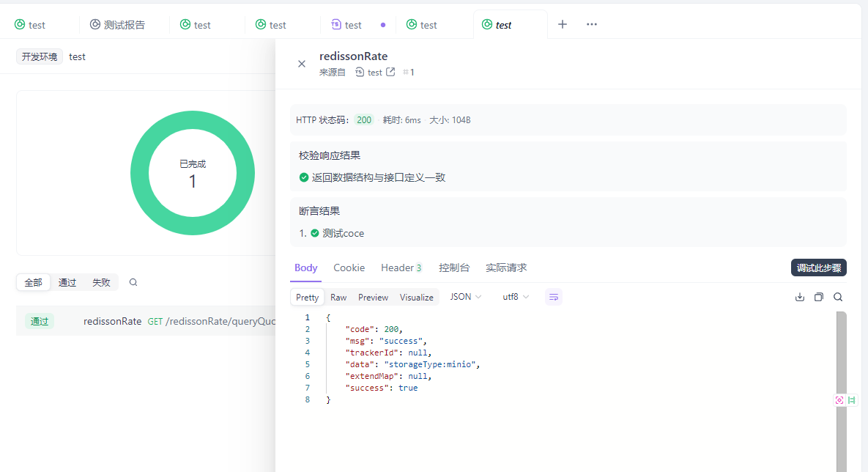Open the external link icon beside test source

click(x=390, y=72)
